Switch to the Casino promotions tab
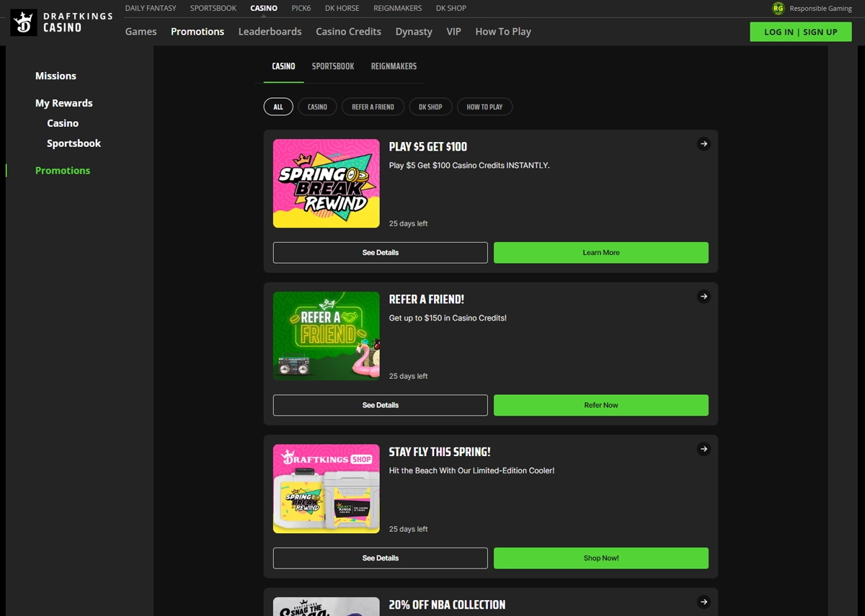The image size is (865, 616). tap(283, 66)
